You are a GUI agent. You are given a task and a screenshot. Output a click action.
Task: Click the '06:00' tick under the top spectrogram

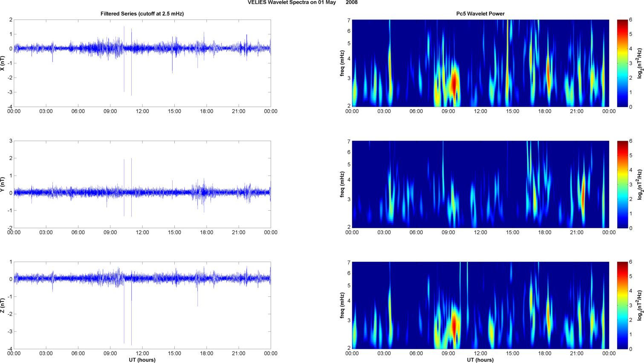point(416,111)
